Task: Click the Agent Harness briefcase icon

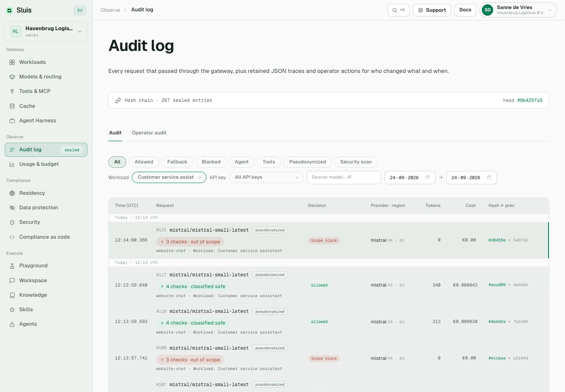Action: 12,121
